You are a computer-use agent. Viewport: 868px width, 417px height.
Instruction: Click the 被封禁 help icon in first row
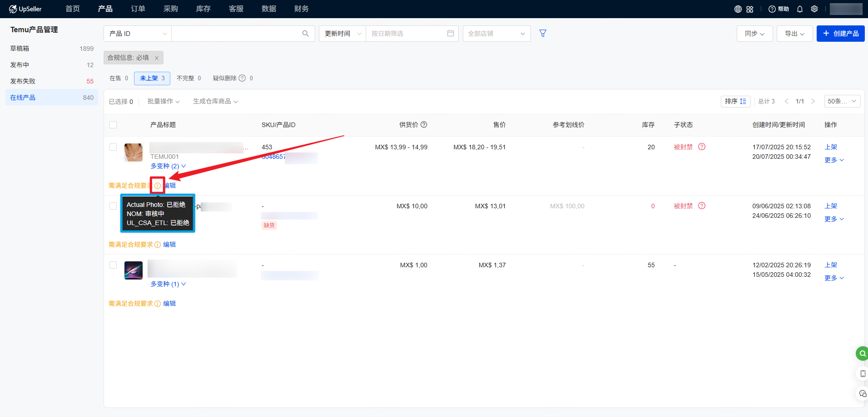[x=702, y=147]
